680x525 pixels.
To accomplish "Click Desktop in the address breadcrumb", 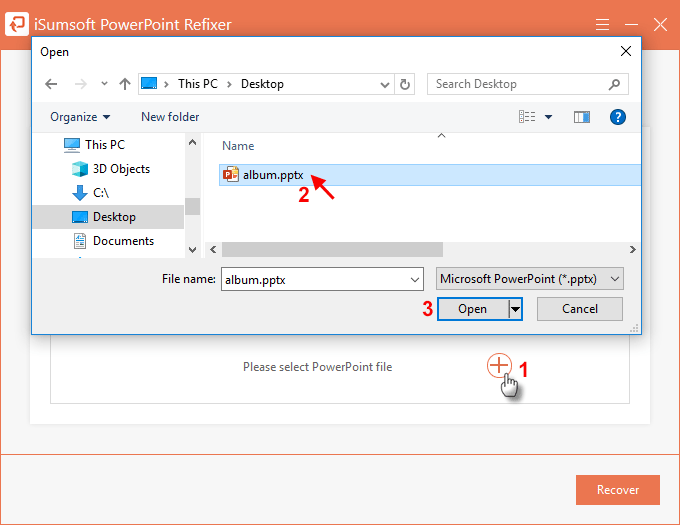I will [262, 84].
